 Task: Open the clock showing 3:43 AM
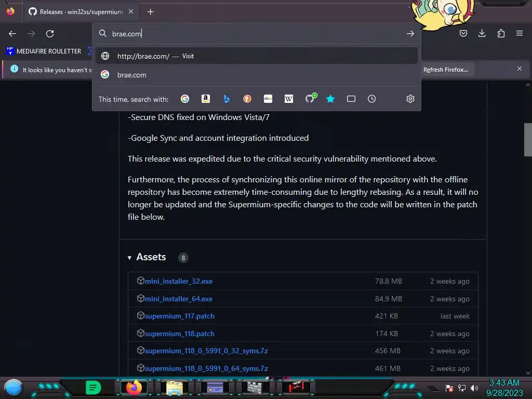(x=504, y=388)
